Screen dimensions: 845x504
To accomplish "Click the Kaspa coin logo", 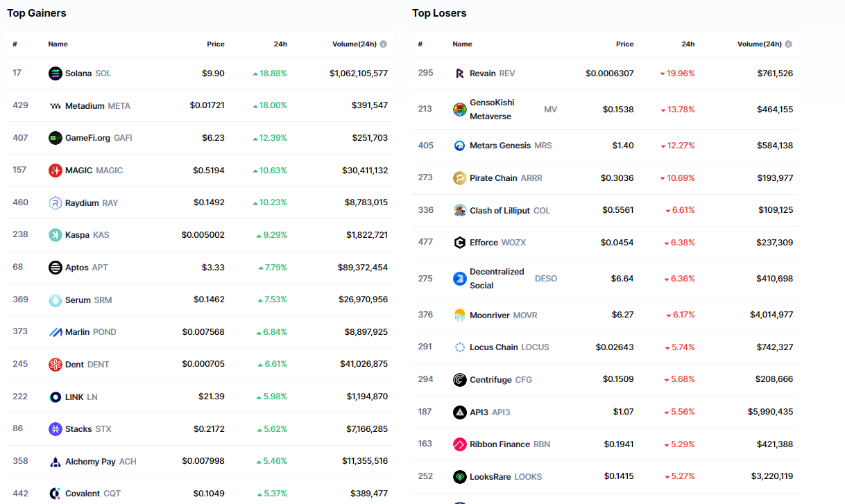I will pyautogui.click(x=56, y=235).
